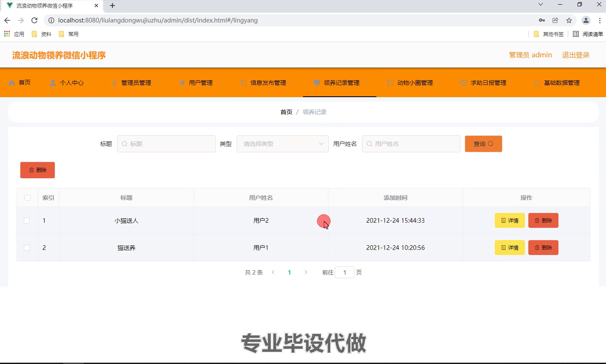The width and height of the screenshot is (606, 364).
Task: Click the person icon beside 个人中心
Action: 53,83
